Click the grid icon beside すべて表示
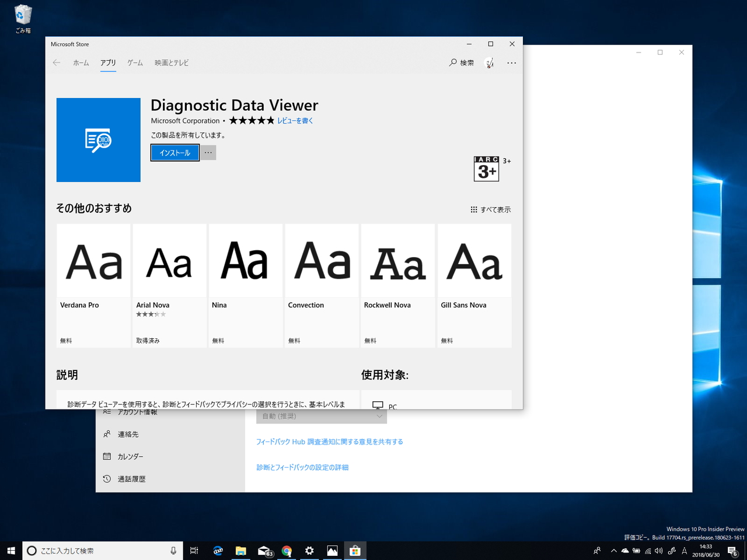 (x=474, y=209)
